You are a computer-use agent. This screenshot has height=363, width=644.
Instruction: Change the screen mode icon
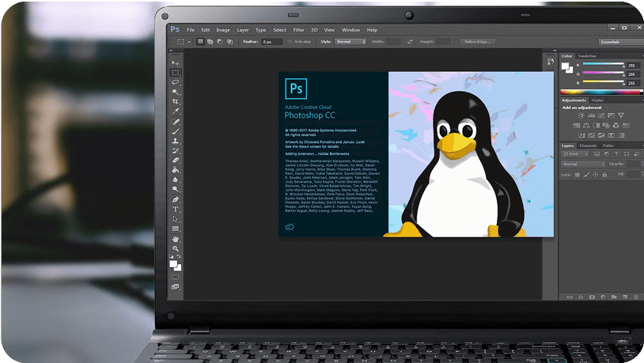(x=176, y=286)
